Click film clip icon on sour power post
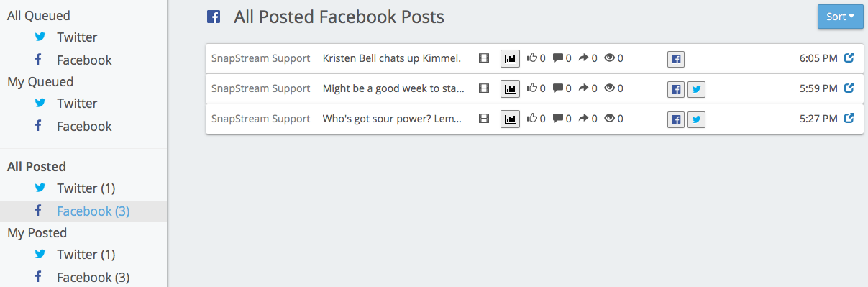The image size is (868, 287). click(484, 119)
